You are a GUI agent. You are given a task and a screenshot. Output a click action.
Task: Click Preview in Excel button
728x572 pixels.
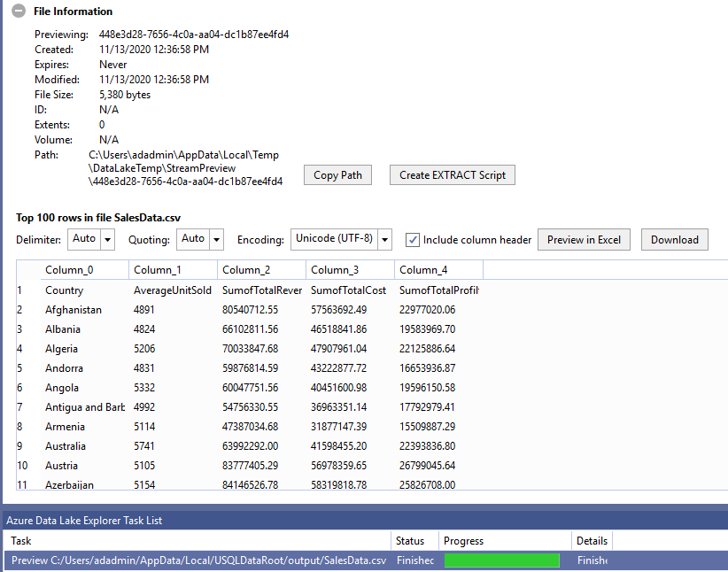click(x=584, y=240)
